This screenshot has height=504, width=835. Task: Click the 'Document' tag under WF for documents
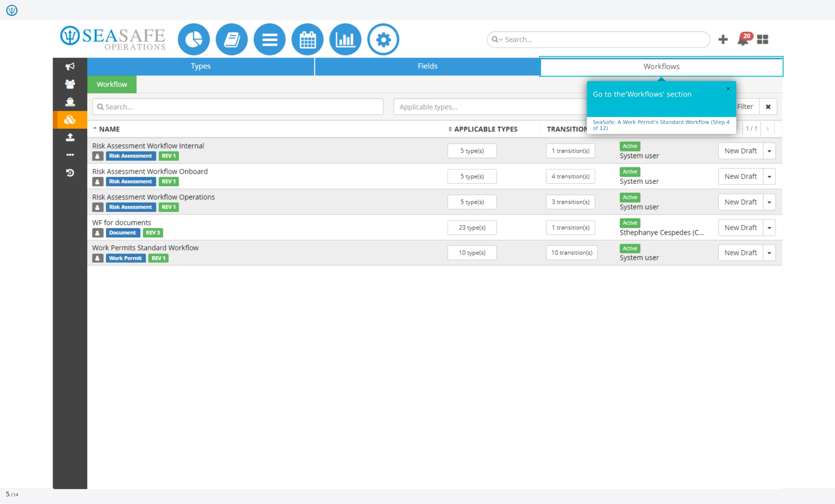(123, 233)
